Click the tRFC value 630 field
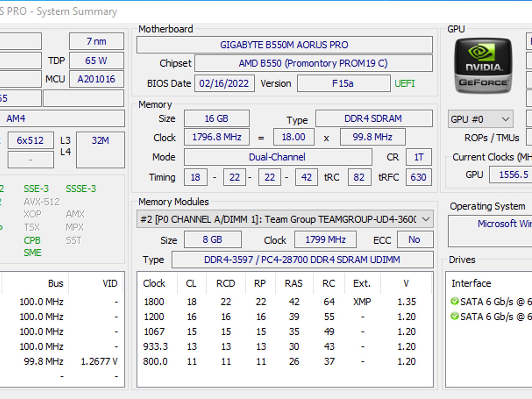Image resolution: width=532 pixels, height=399 pixels. coord(419,177)
